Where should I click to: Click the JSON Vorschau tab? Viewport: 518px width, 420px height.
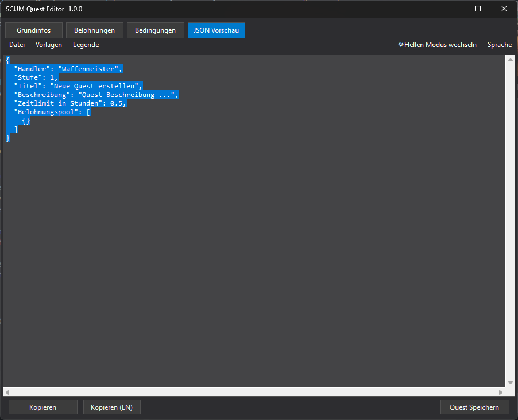(x=217, y=30)
